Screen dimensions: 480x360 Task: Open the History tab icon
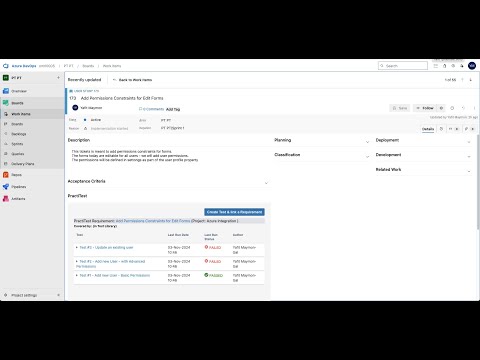441,129
